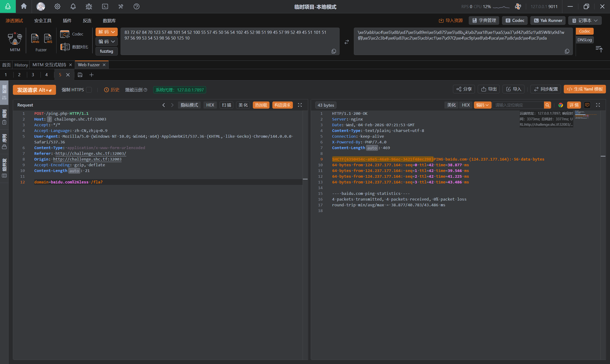Copy the codec output text
The width and height of the screenshot is (610, 364).
click(x=567, y=51)
